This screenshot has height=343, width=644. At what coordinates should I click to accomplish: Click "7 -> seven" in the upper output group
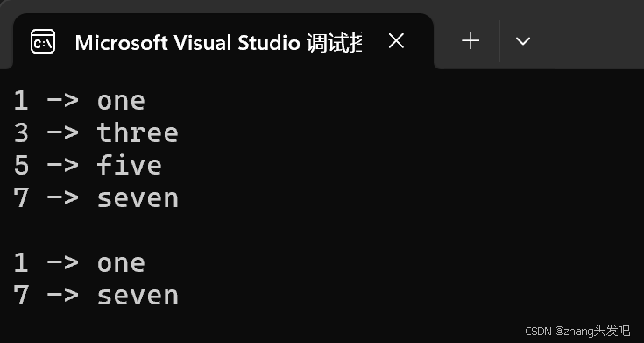(96, 198)
